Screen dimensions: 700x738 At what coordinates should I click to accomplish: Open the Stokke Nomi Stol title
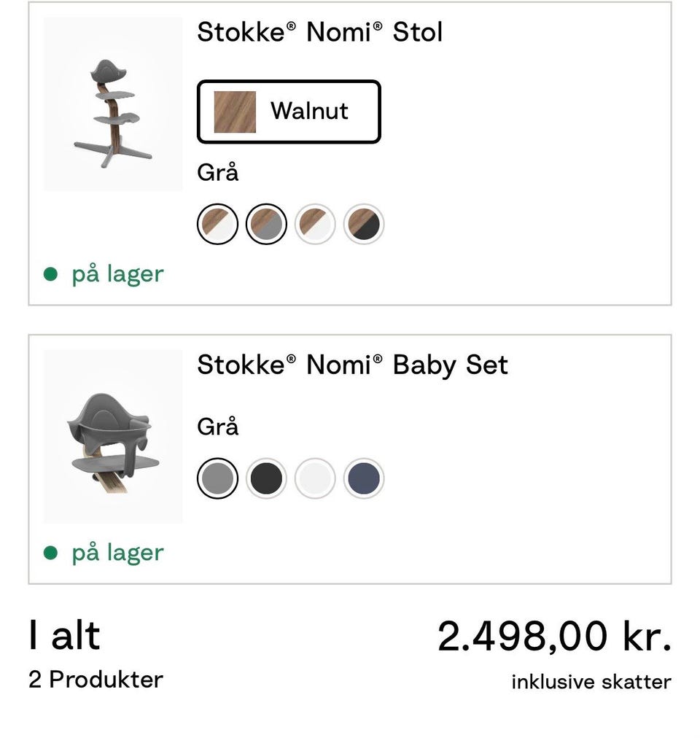point(319,33)
